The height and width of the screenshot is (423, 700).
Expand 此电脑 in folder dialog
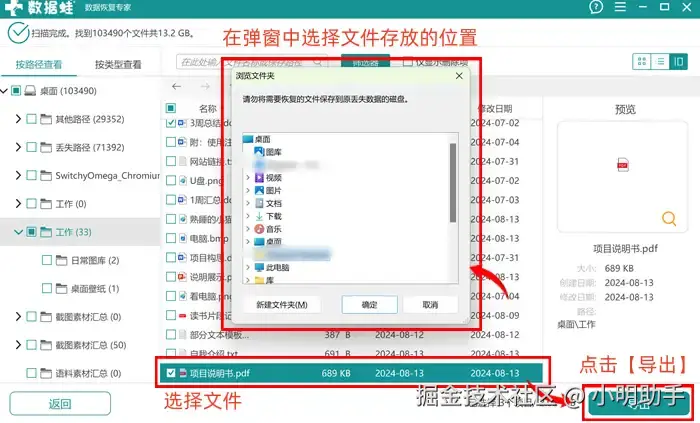(x=248, y=267)
